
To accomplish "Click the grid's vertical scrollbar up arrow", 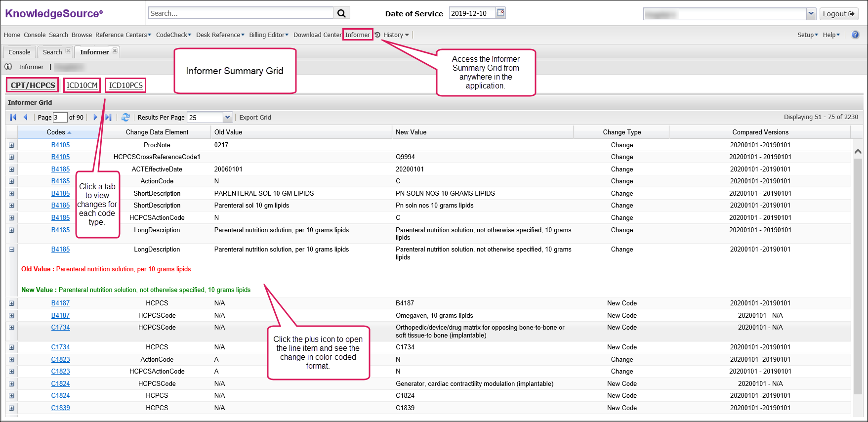I will (858, 152).
